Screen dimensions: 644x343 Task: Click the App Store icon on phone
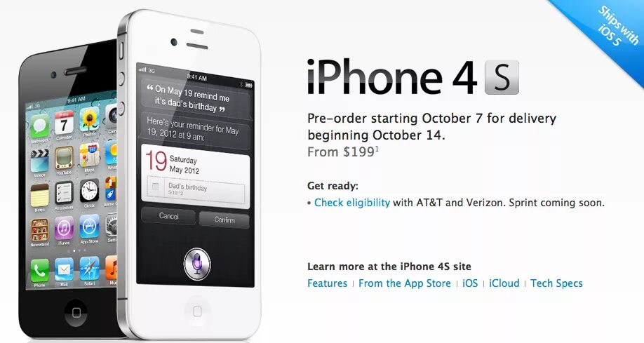coord(90,227)
